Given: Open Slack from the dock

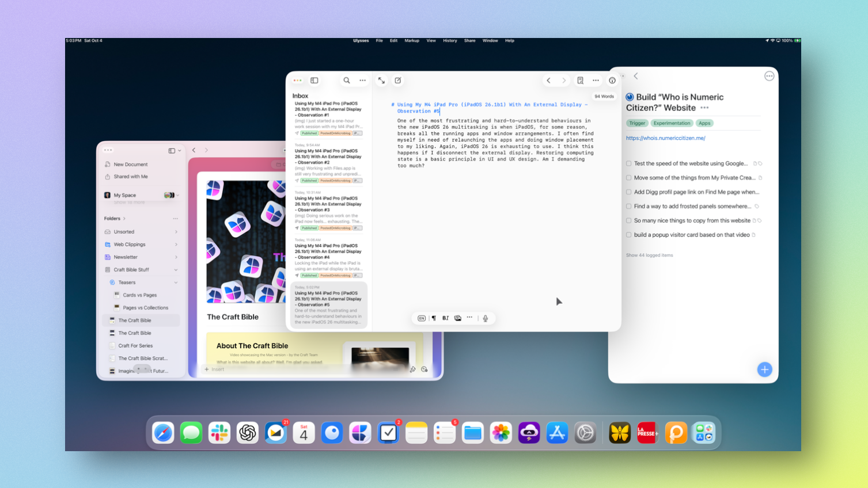Looking at the screenshot, I should pyautogui.click(x=219, y=433).
